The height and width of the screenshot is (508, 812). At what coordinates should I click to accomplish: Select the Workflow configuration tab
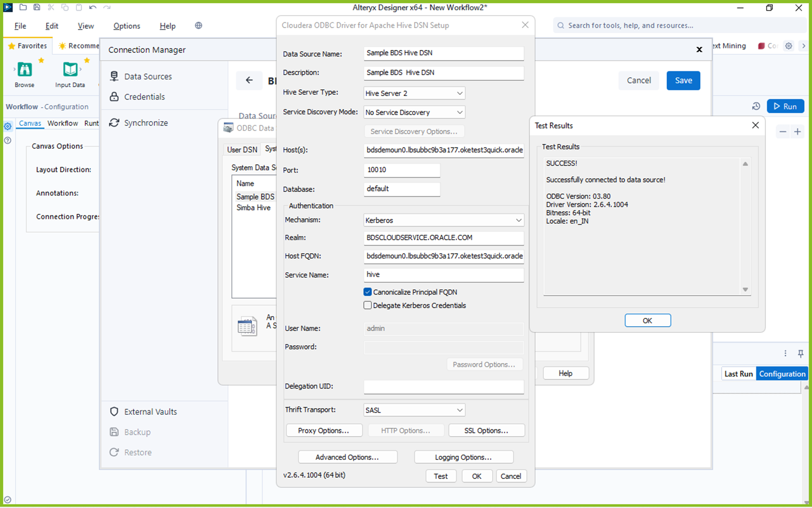pos(63,123)
